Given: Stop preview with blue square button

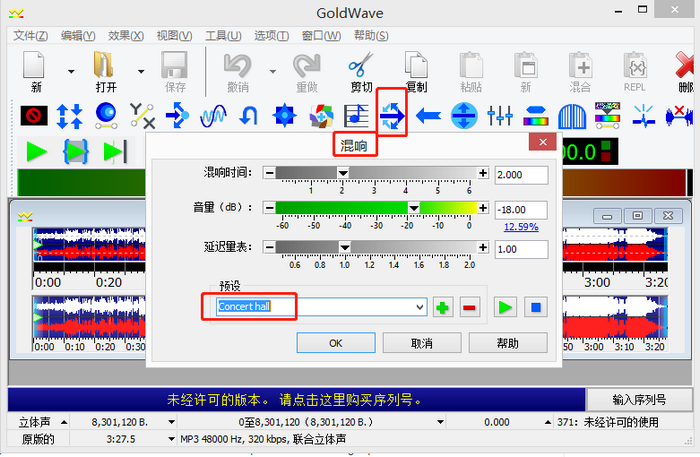Looking at the screenshot, I should 536,307.
